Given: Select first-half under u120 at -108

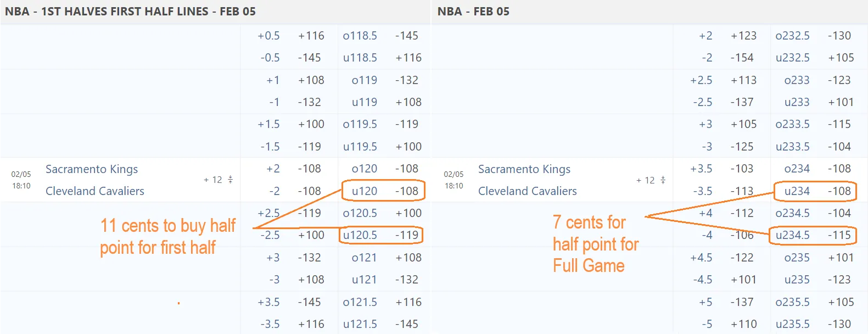Looking at the screenshot, I should [x=383, y=191].
